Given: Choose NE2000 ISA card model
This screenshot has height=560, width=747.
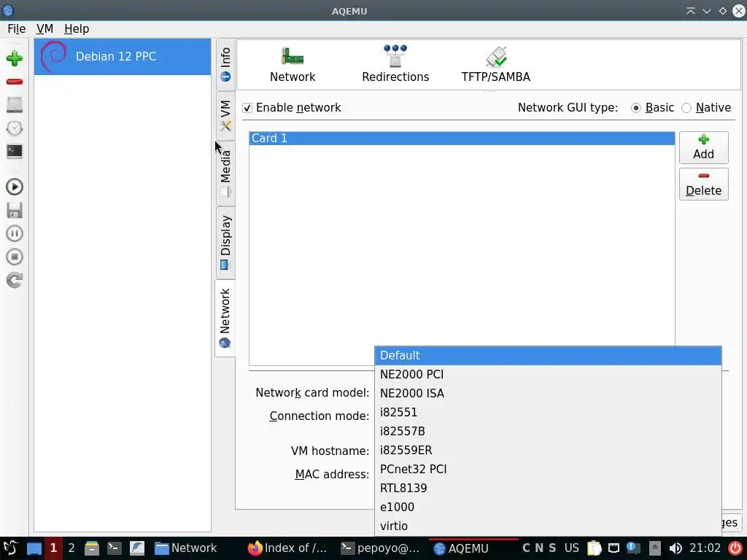Looking at the screenshot, I should pos(548,393).
